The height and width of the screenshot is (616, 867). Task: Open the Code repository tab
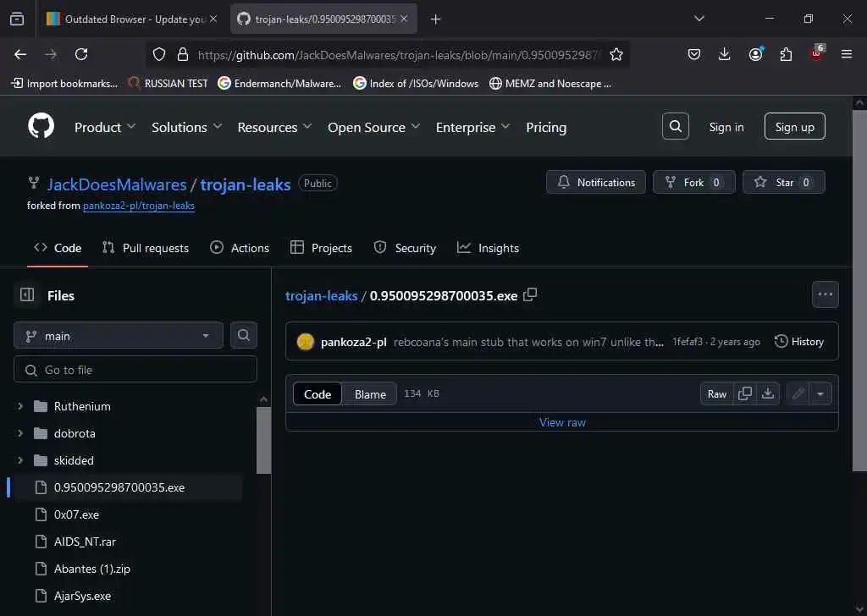pos(58,248)
